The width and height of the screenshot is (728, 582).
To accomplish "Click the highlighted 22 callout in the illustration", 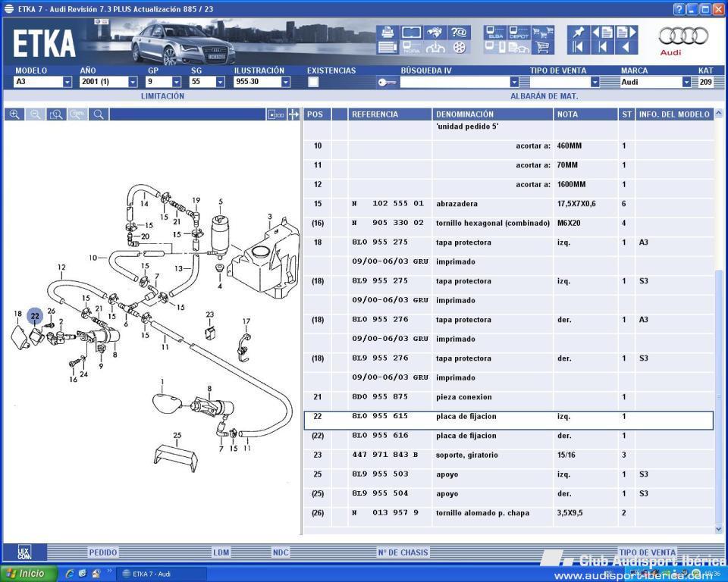I will click(x=36, y=316).
